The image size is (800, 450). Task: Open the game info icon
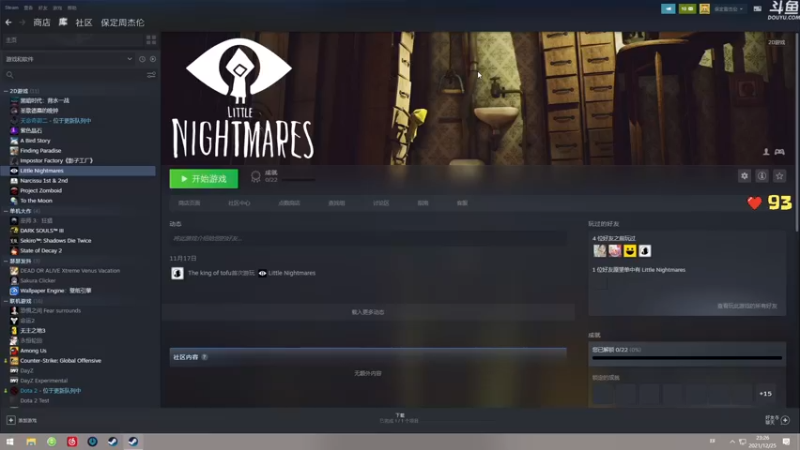coord(762,176)
